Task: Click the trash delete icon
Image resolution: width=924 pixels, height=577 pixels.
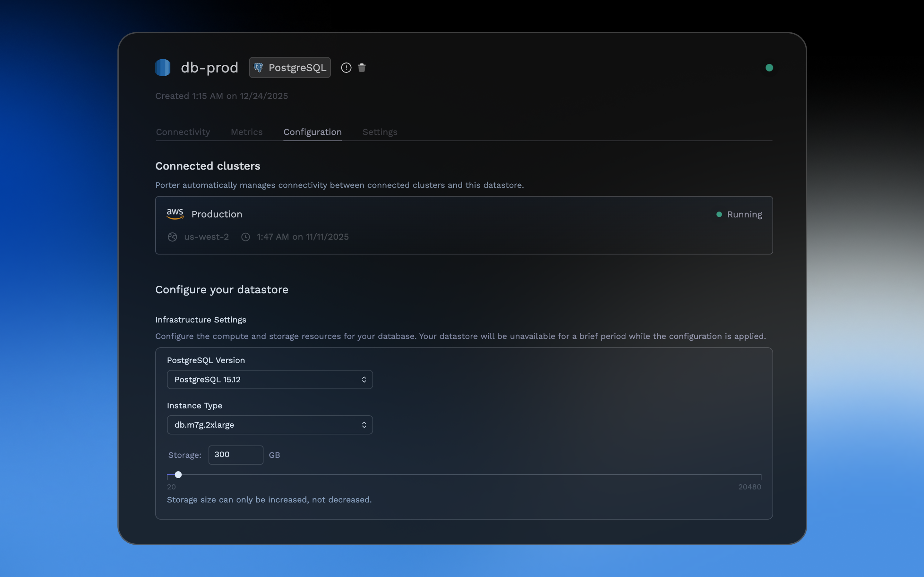Action: (362, 68)
